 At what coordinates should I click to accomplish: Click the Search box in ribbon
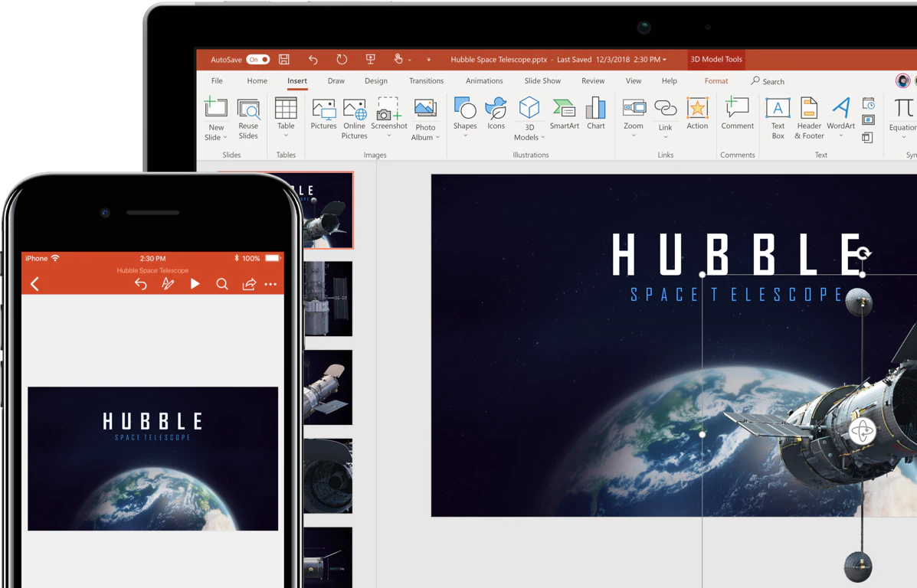pos(768,81)
